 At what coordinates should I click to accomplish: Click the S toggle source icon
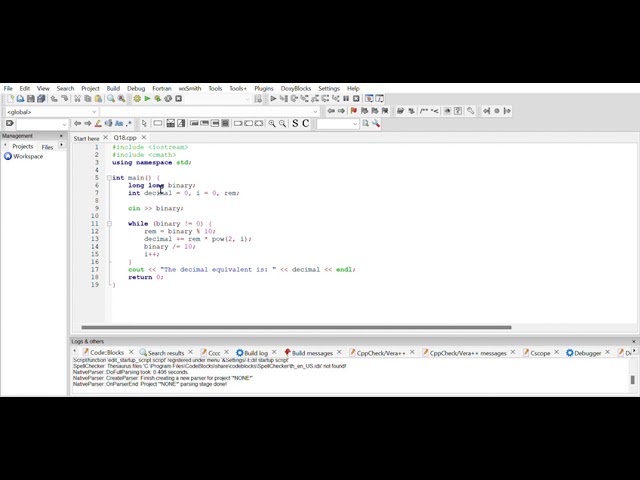click(295, 124)
